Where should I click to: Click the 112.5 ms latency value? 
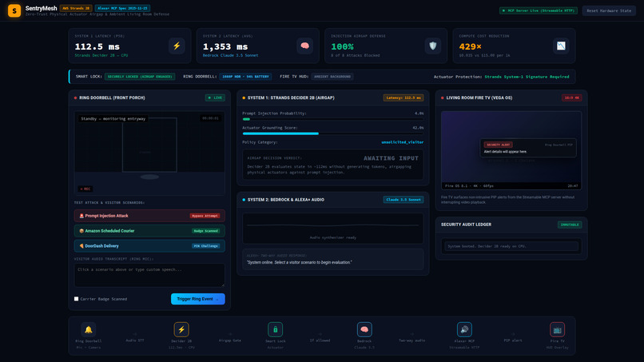coord(97,47)
